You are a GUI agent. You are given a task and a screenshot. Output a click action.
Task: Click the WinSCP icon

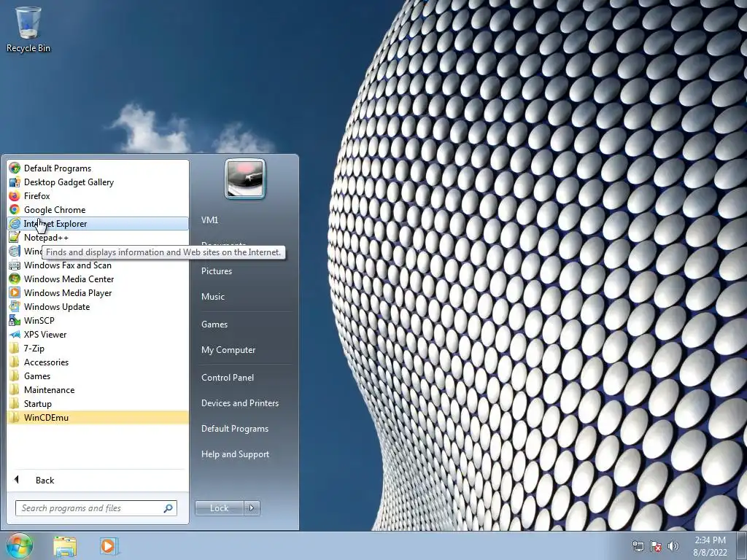point(15,321)
